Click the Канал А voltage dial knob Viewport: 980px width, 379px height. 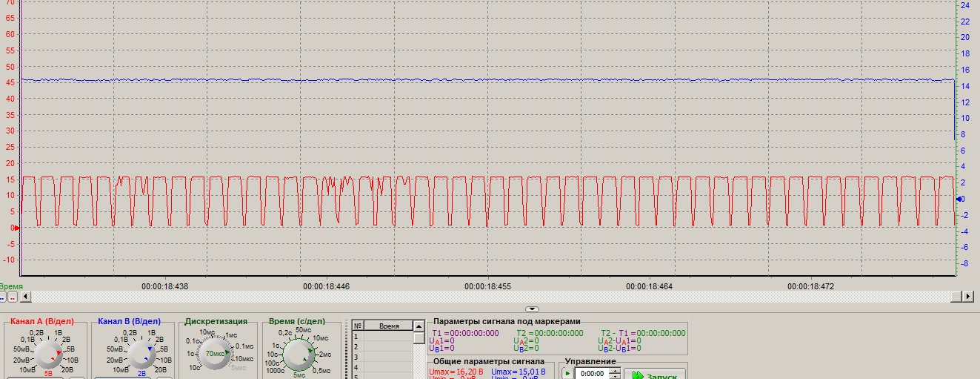click(50, 354)
